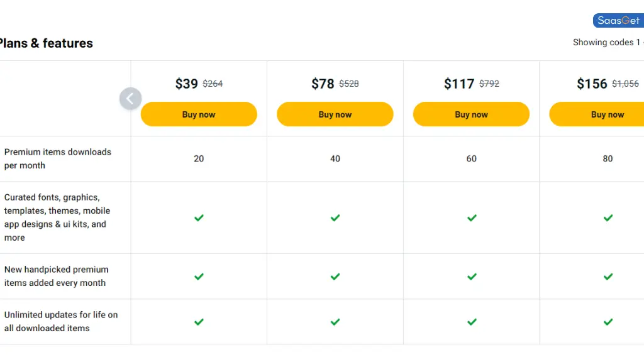Click the new handpicked items checkmark under $39
Viewport: 644px width, 362px height.
[199, 277]
